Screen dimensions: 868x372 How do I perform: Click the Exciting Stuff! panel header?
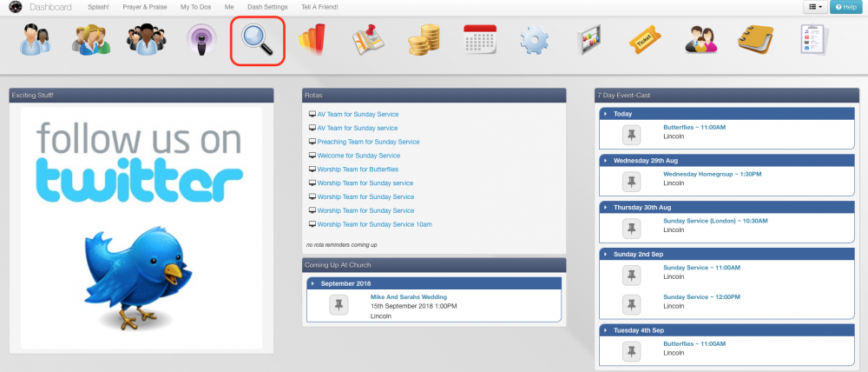141,96
